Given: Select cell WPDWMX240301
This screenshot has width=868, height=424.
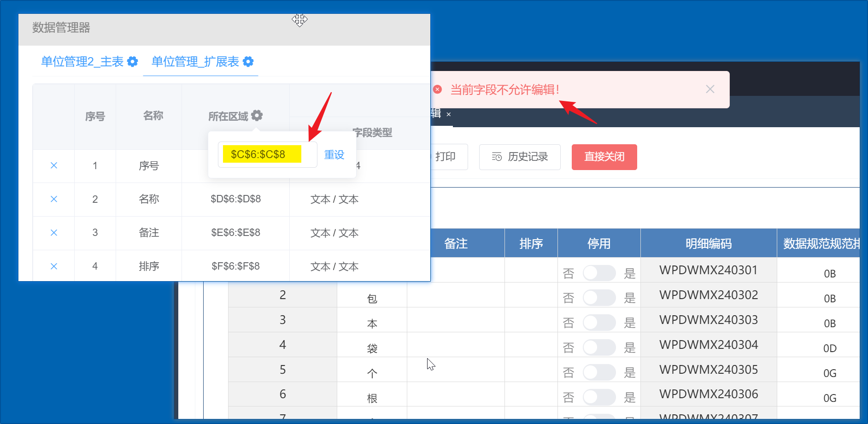Looking at the screenshot, I should pyautogui.click(x=709, y=270).
